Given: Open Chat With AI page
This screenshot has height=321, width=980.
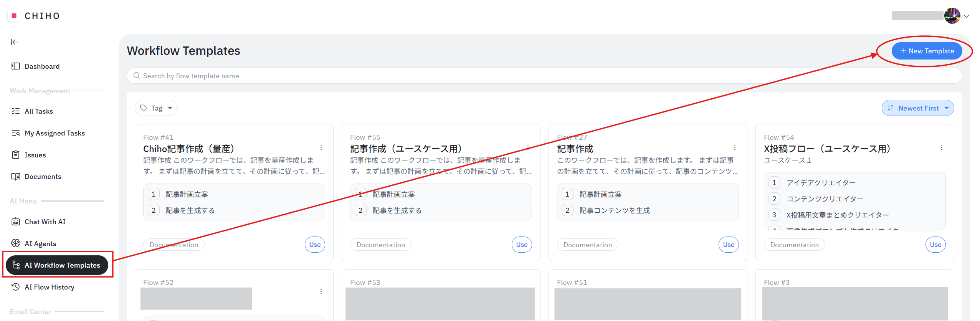Looking at the screenshot, I should 45,222.
